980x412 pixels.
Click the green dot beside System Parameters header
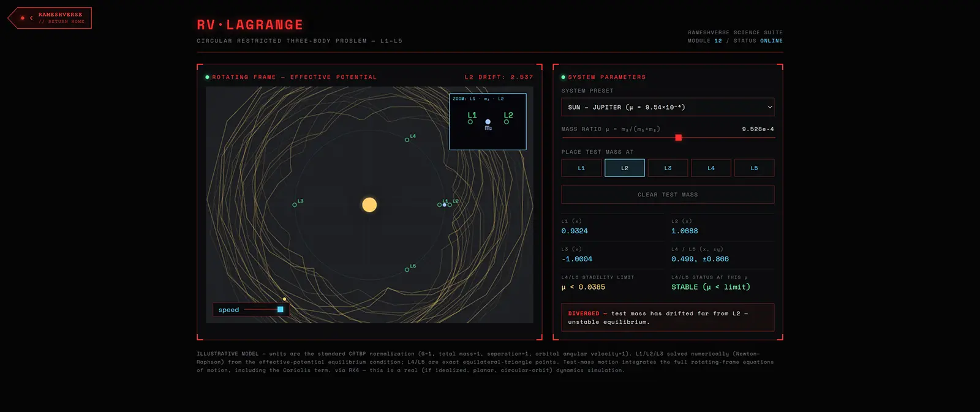click(563, 77)
